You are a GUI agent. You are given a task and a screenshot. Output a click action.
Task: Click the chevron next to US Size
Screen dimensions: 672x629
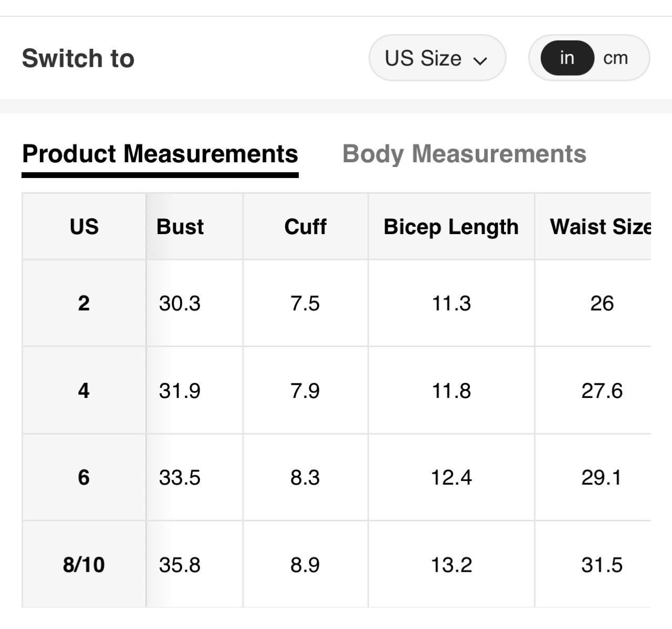coord(480,60)
